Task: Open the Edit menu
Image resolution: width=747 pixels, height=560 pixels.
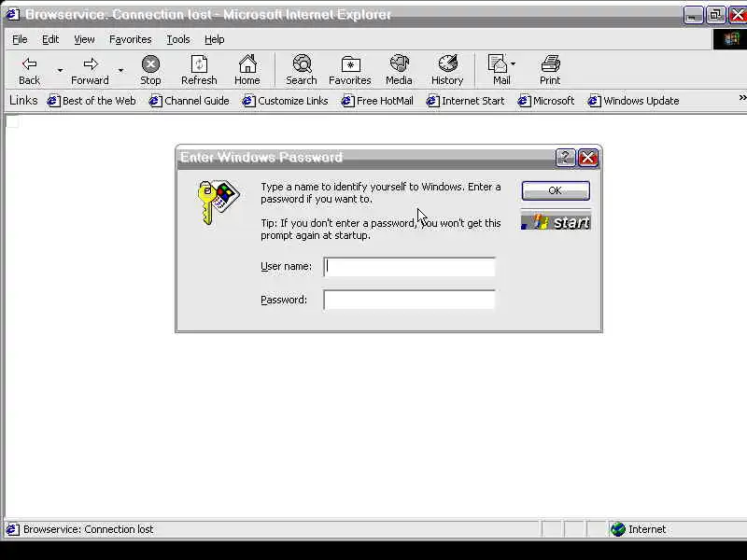Action: click(50, 39)
